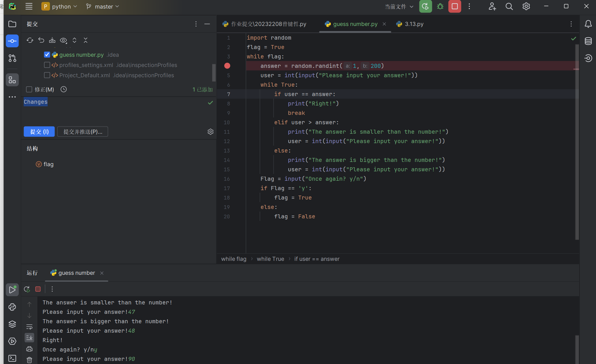Remove the red breakpoint on line 4
This screenshot has height=364, width=596.
(x=227, y=66)
